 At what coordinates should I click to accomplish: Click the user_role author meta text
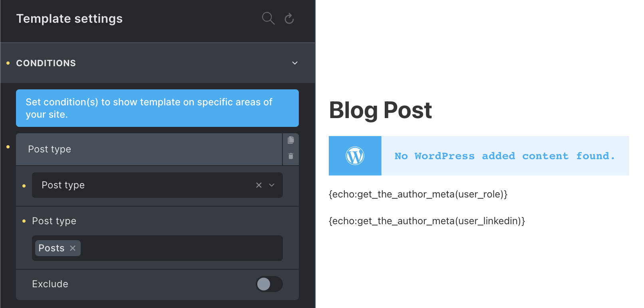tap(418, 194)
